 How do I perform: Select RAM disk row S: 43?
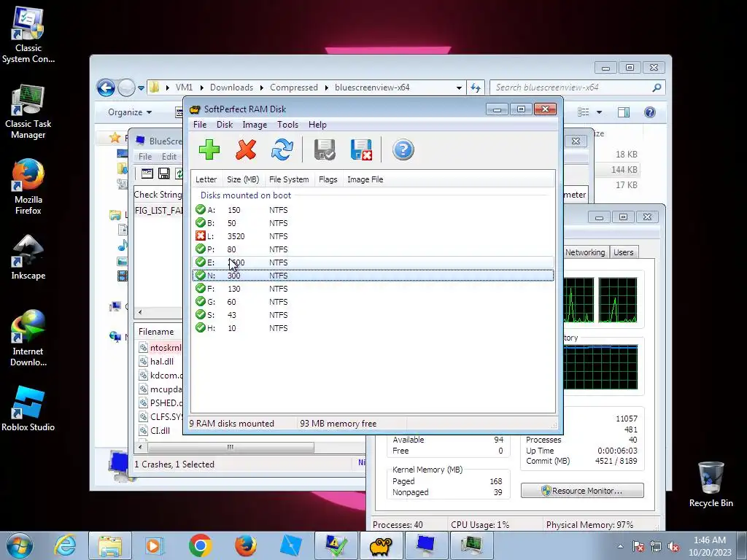point(373,315)
